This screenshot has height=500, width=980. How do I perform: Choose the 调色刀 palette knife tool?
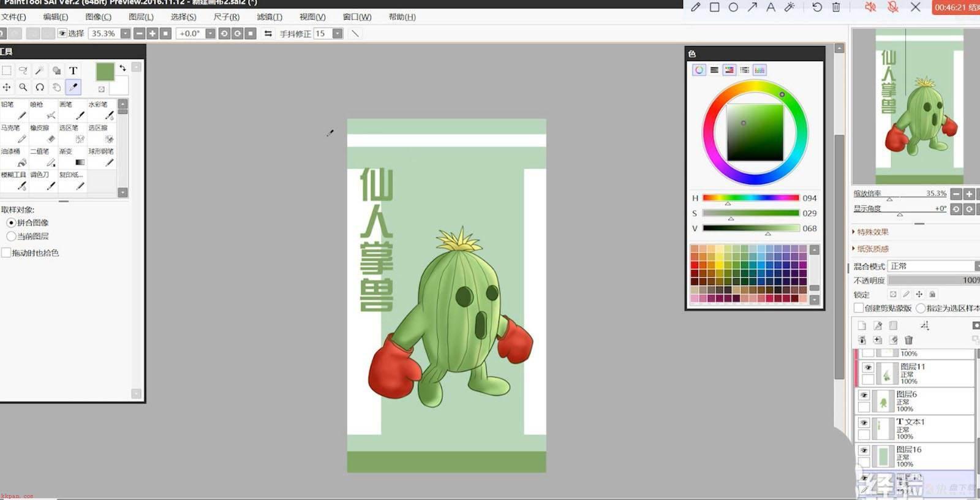[x=43, y=180]
